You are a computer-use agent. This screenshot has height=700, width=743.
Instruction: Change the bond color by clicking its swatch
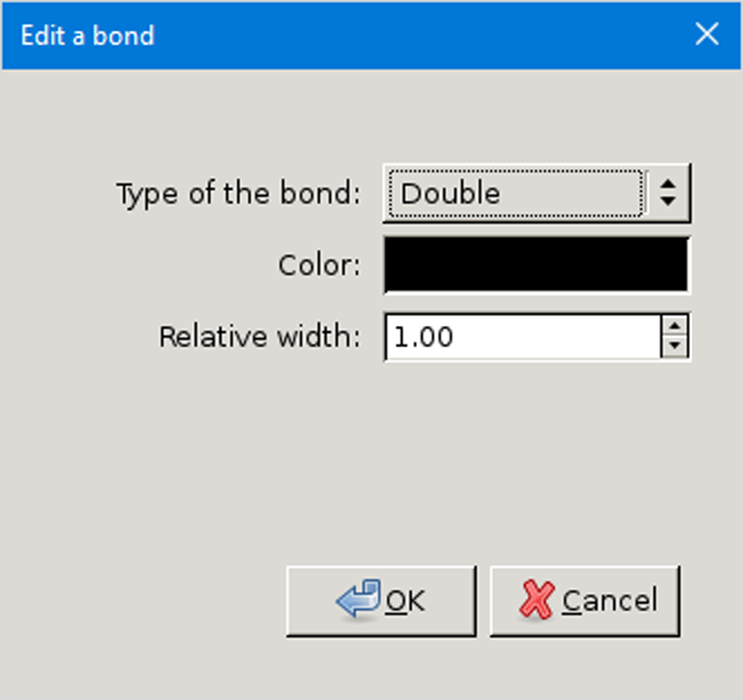(536, 264)
